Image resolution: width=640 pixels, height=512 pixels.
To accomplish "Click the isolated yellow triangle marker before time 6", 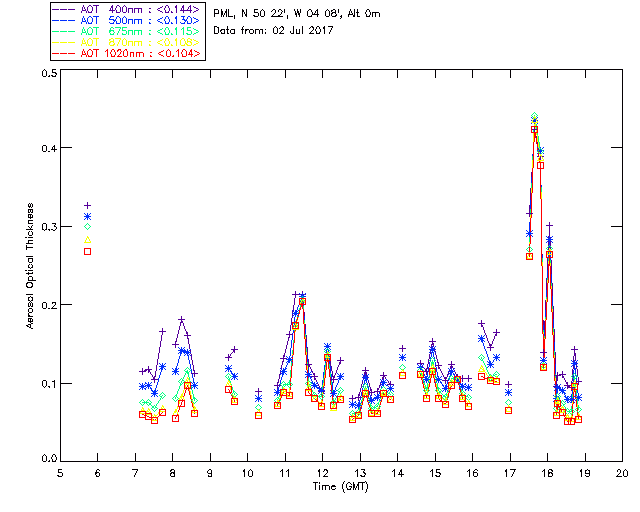I will pyautogui.click(x=87, y=240).
